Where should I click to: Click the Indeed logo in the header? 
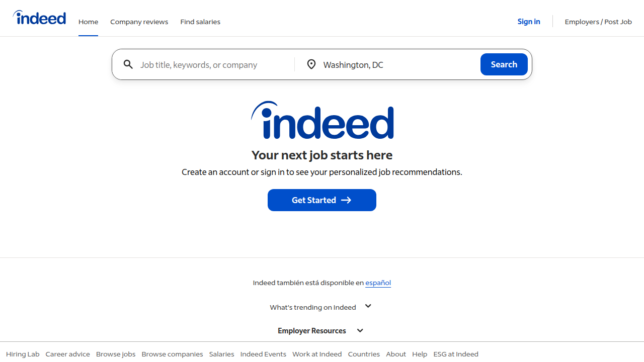[x=39, y=18]
